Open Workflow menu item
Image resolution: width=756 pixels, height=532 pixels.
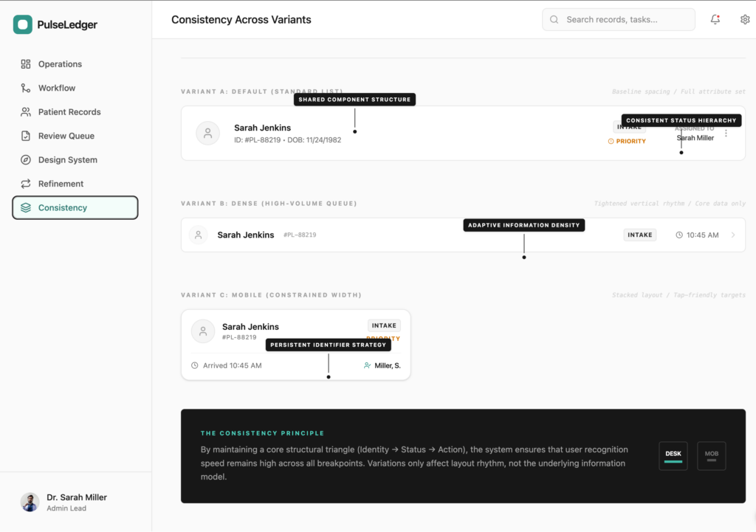[75, 88]
